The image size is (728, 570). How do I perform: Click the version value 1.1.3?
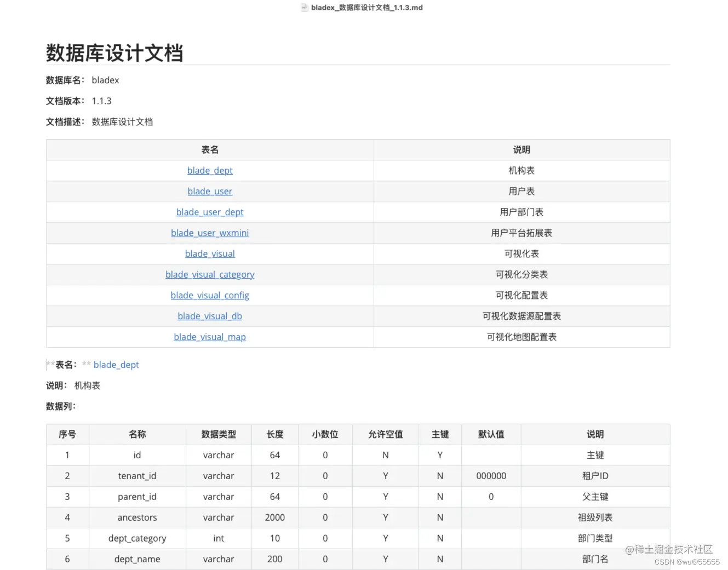pos(101,101)
